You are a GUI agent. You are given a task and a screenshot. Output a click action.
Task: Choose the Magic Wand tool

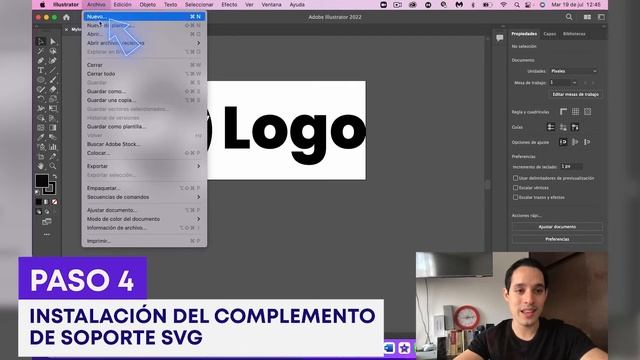pos(41,51)
